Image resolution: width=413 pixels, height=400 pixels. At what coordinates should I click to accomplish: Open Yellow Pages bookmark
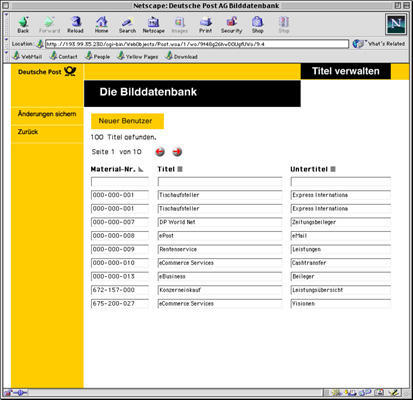[x=137, y=56]
